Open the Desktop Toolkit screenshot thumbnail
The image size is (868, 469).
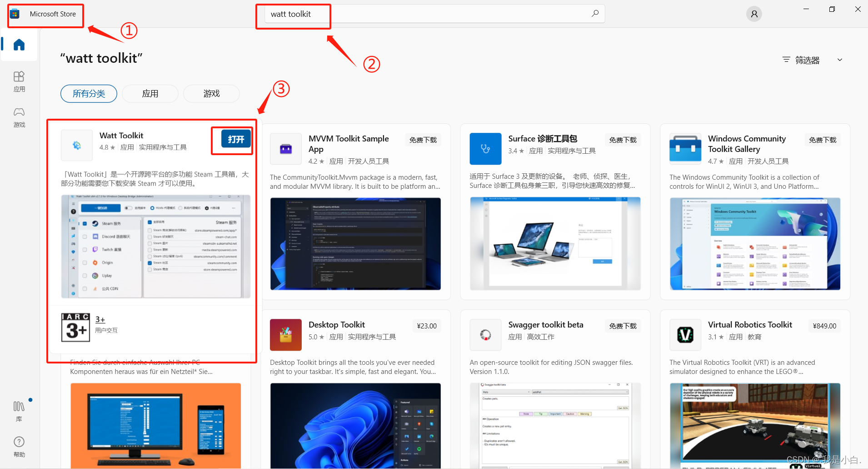click(x=355, y=426)
